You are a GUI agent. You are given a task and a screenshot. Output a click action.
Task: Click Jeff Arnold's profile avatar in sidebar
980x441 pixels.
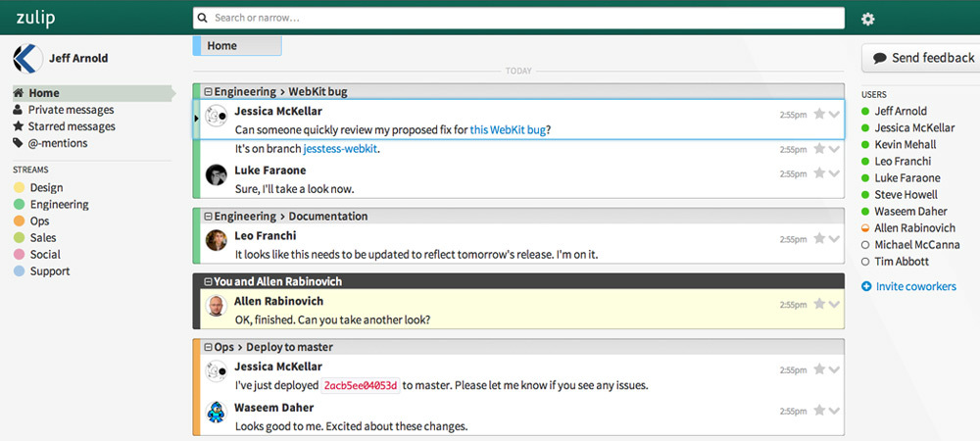point(25,58)
